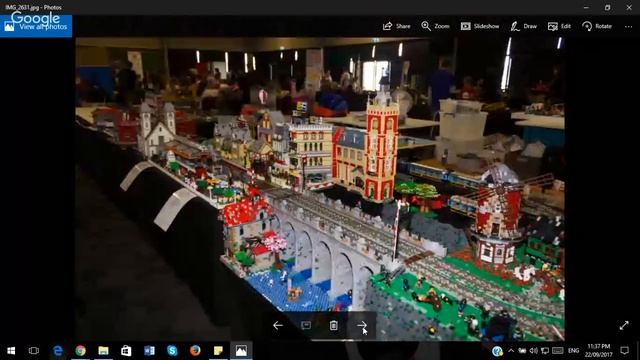Click the Share button in toolbar

tap(396, 26)
